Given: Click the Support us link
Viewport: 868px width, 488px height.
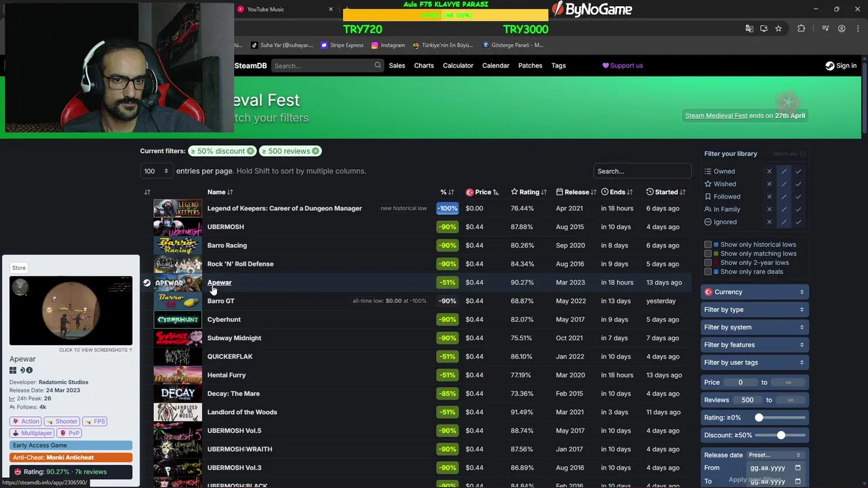Looking at the screenshot, I should (623, 66).
